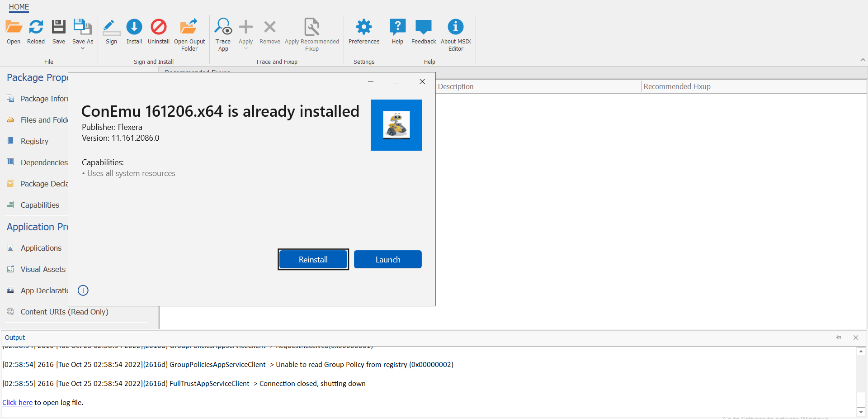Viewport: 868px width, 419px height.
Task: Open Preferences gear icon
Action: [363, 27]
